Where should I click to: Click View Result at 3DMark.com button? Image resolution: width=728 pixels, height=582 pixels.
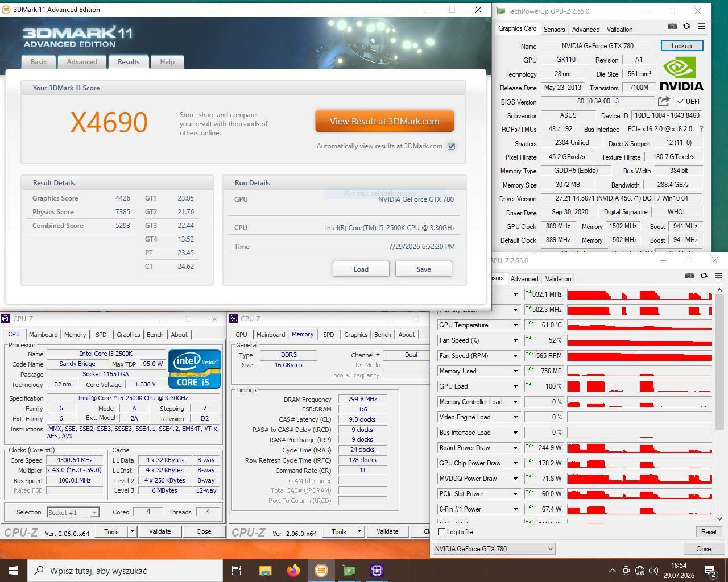click(384, 121)
